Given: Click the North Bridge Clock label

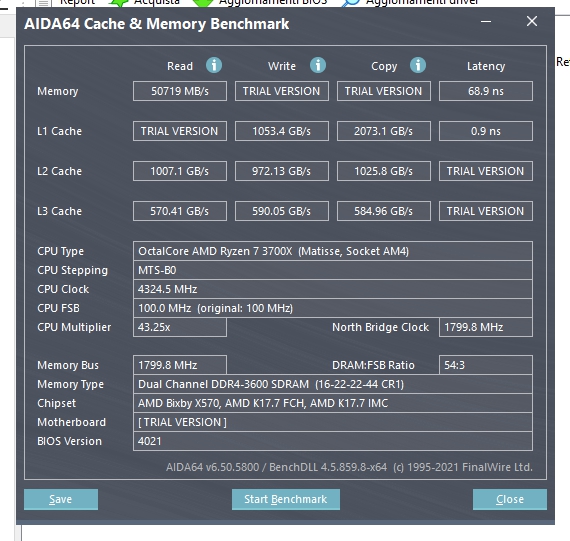Looking at the screenshot, I should click(380, 327).
